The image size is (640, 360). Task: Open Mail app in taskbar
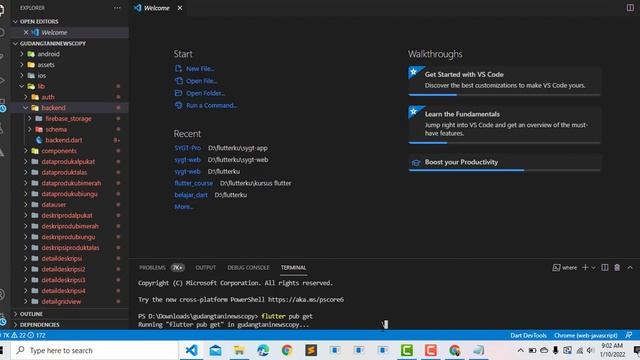(215, 350)
